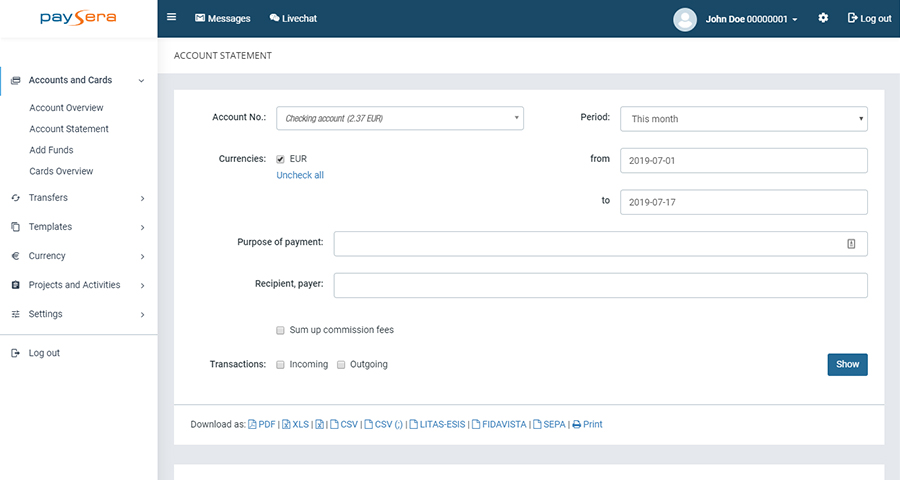Click the hamburger menu icon in top bar
Image resolution: width=900 pixels, height=480 pixels.
(x=172, y=18)
